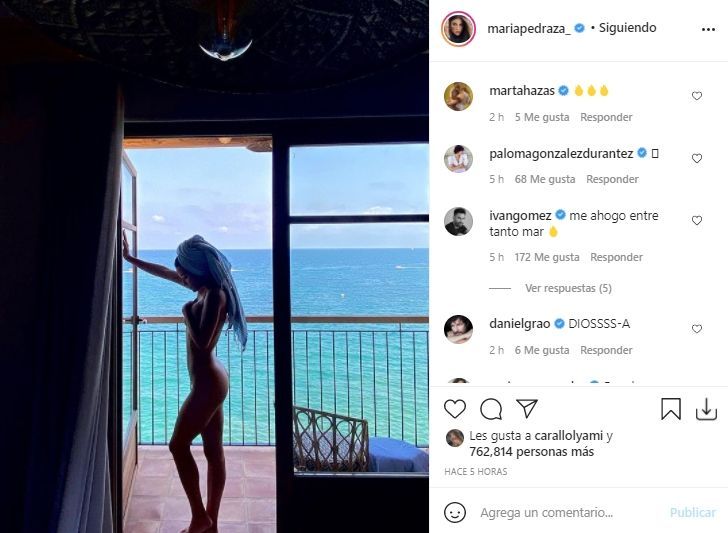Open martahazas avatar
728x533 pixels.
pyautogui.click(x=458, y=96)
